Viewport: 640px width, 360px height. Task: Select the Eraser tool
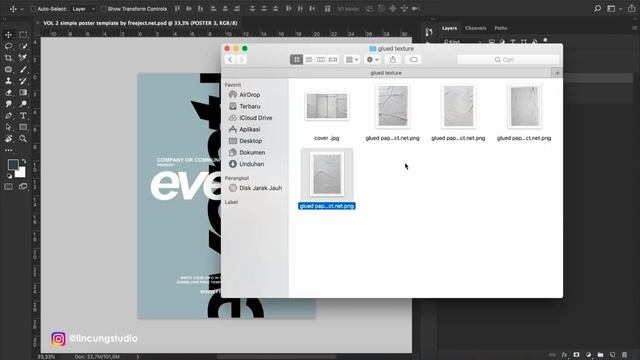point(8,93)
